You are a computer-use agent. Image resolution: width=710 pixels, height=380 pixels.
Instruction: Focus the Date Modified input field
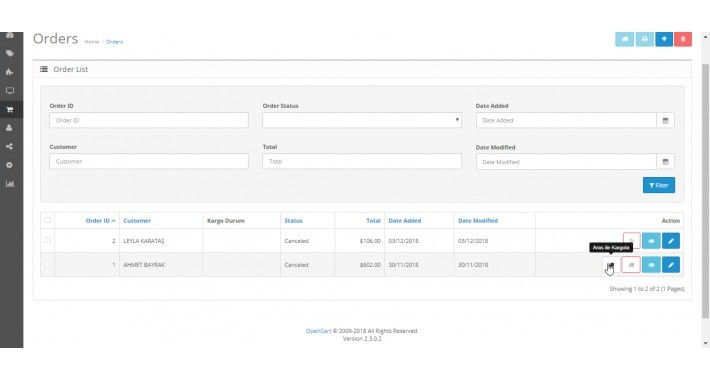click(566, 162)
